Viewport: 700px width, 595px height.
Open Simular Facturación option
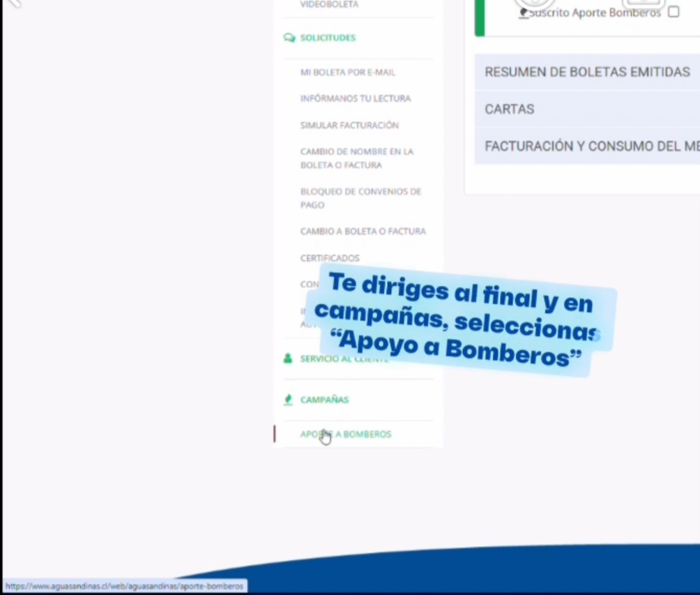pos(349,126)
